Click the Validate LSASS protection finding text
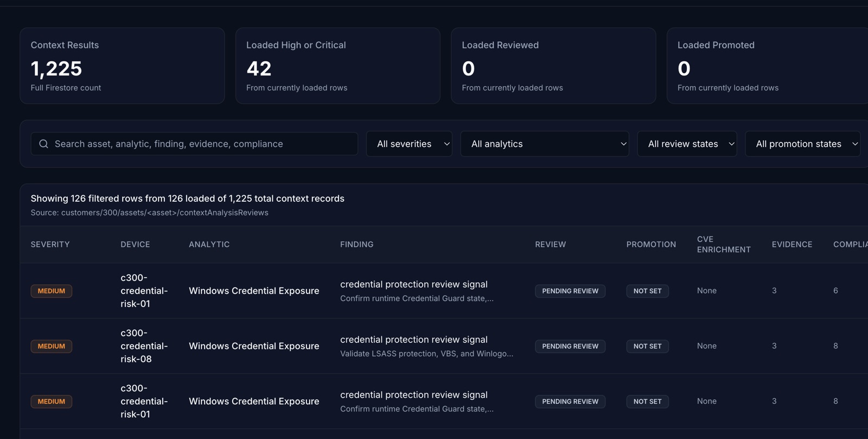This screenshot has height=439, width=868. 426,354
